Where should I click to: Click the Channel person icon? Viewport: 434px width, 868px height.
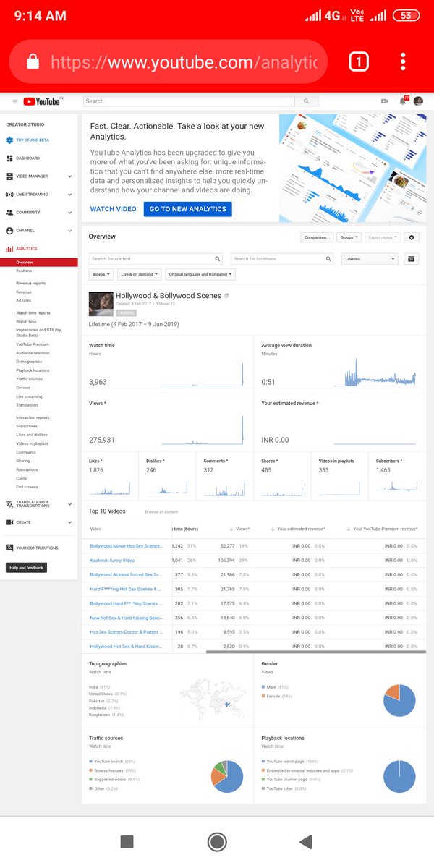tap(9, 231)
